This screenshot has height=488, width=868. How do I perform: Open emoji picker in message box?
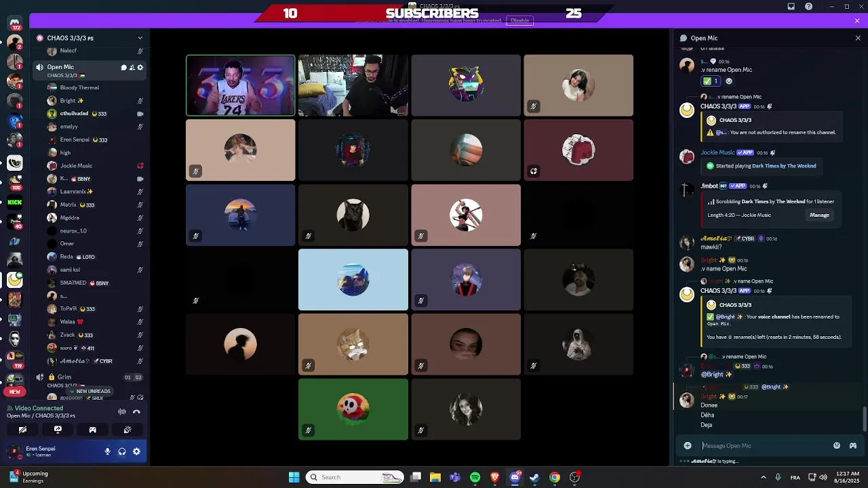(837, 445)
